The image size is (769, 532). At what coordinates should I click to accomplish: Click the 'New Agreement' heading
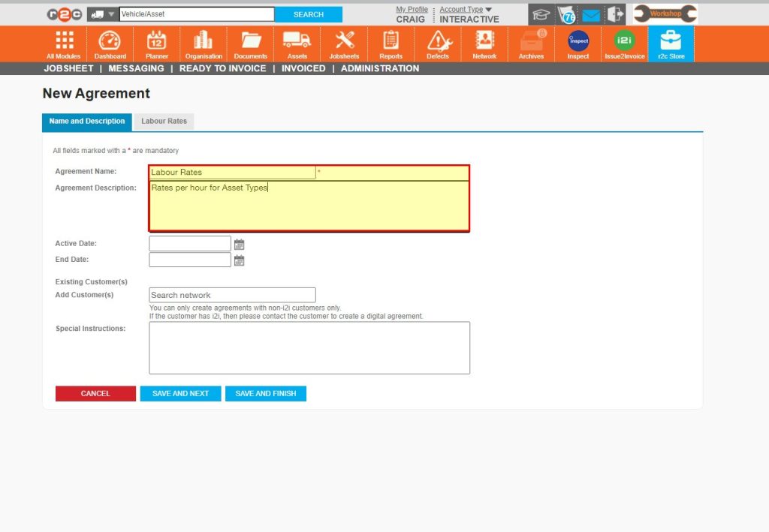click(x=96, y=93)
